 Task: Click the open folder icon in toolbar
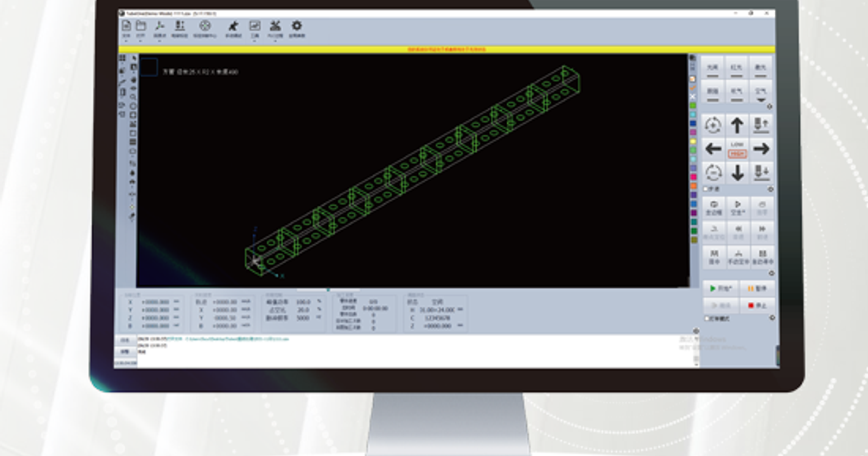141,26
